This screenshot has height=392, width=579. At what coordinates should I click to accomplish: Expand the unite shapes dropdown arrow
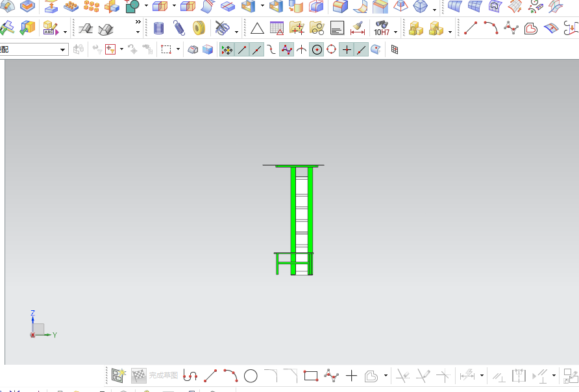point(146,6)
